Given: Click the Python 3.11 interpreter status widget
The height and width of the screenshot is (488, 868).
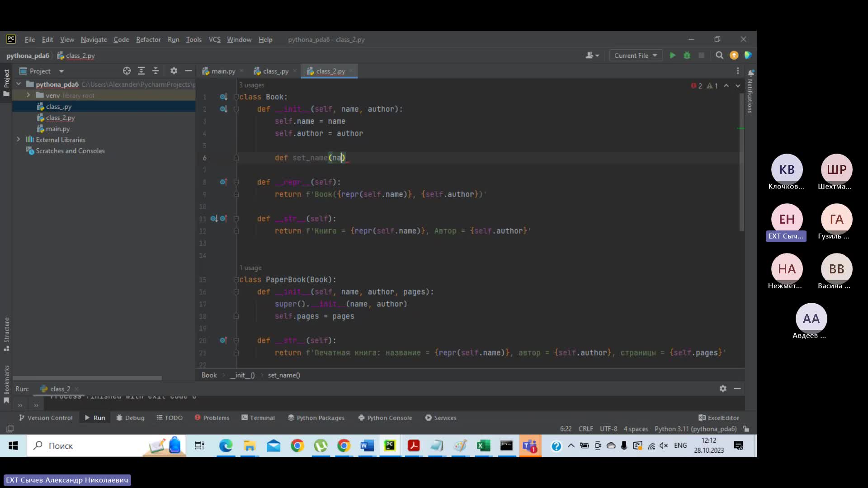Looking at the screenshot, I should (x=695, y=429).
